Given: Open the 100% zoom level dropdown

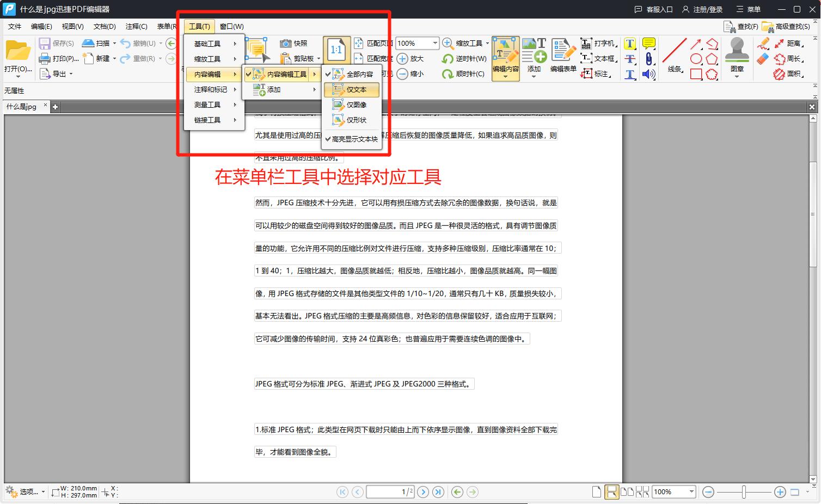Looking at the screenshot, I should click(x=434, y=43).
